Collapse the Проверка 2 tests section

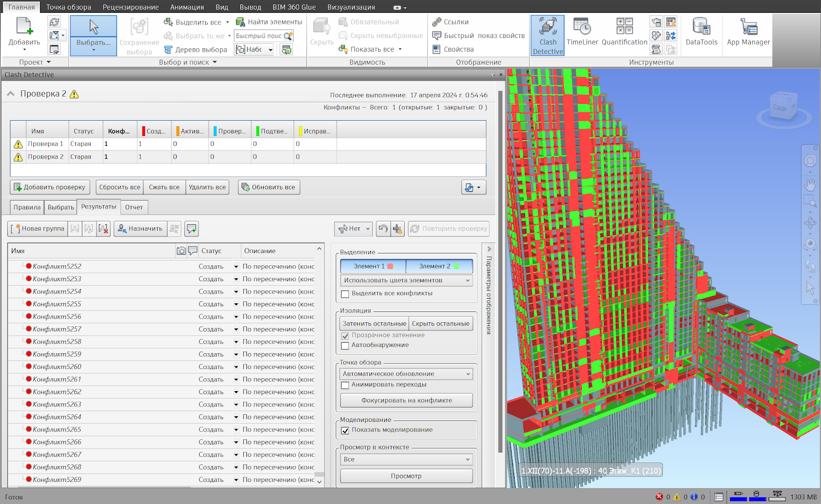(10, 94)
